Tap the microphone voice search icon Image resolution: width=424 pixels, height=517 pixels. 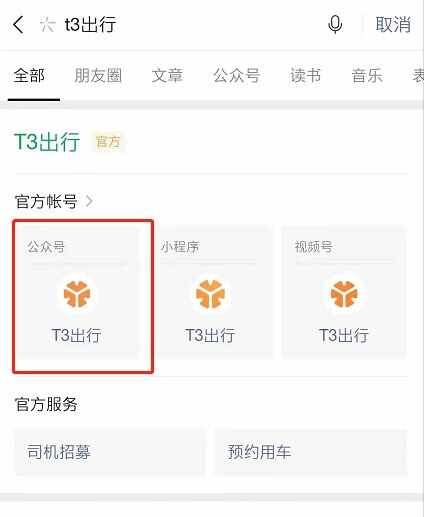click(335, 25)
